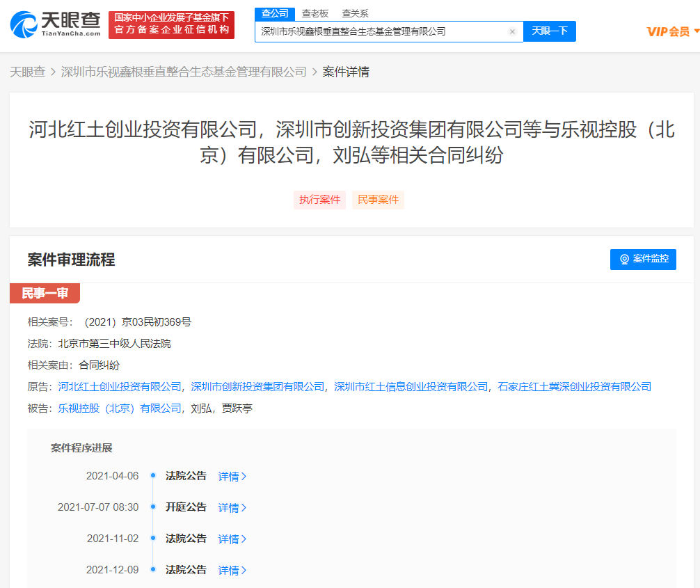
Task: Switch to the 查老板 search tab
Action: coord(315,13)
